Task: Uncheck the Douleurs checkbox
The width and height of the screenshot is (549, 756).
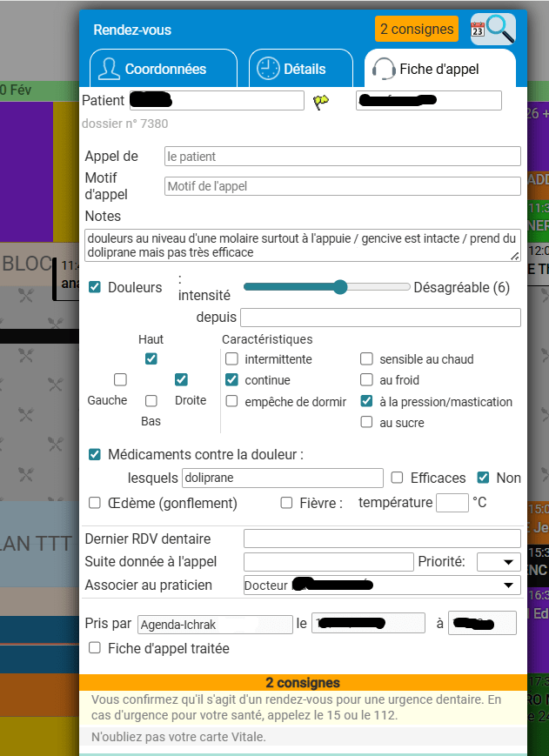Action: pos(95,287)
